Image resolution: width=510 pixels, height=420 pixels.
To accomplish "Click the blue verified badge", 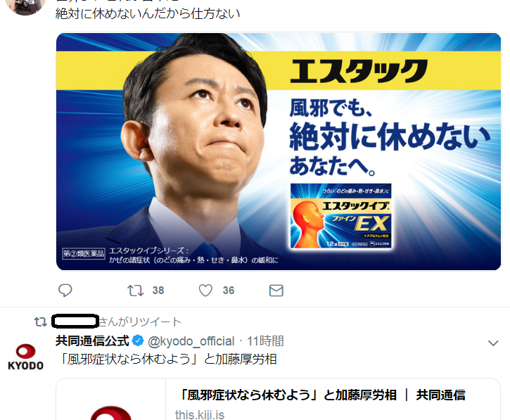I will tap(139, 341).
